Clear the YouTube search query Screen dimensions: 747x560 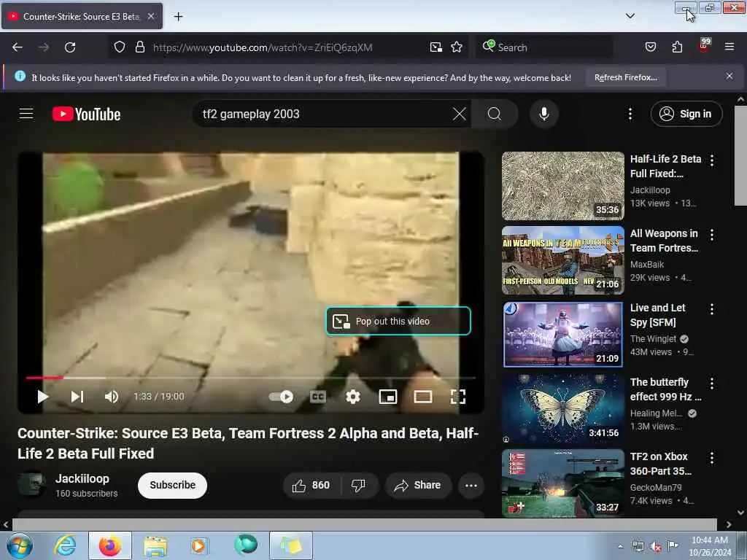pos(460,114)
